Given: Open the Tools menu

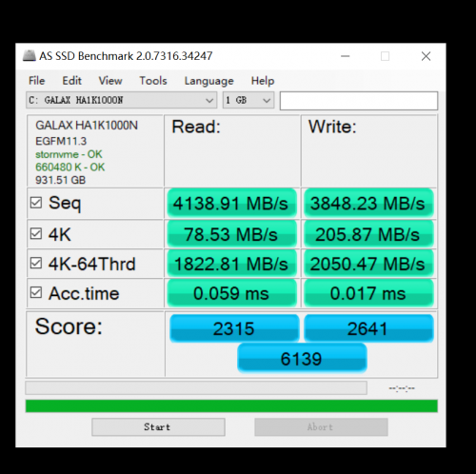Looking at the screenshot, I should point(153,81).
